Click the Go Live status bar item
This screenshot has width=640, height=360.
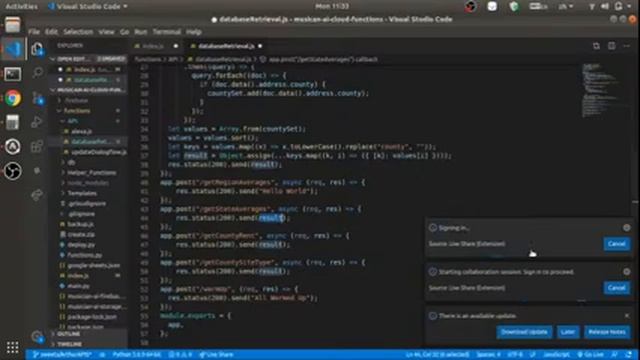tap(590, 355)
